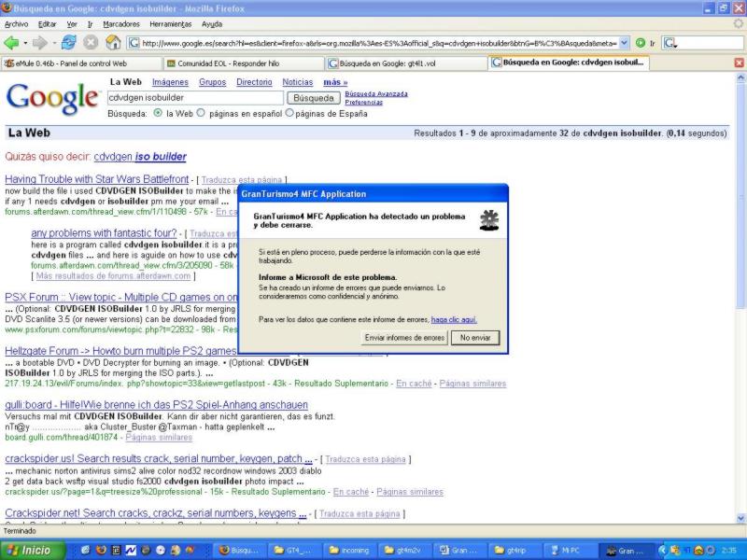Viewport: 747px width, 560px height.
Task: Open Google Noticias link
Action: coord(298,82)
